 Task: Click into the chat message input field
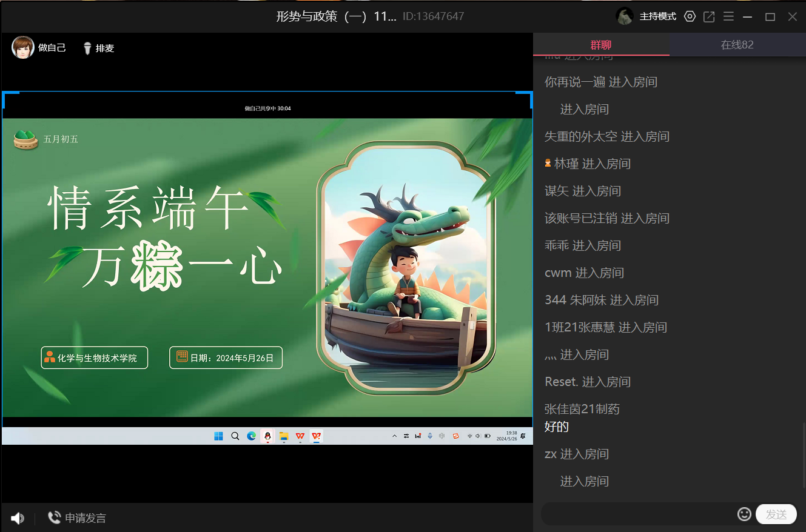click(x=637, y=514)
